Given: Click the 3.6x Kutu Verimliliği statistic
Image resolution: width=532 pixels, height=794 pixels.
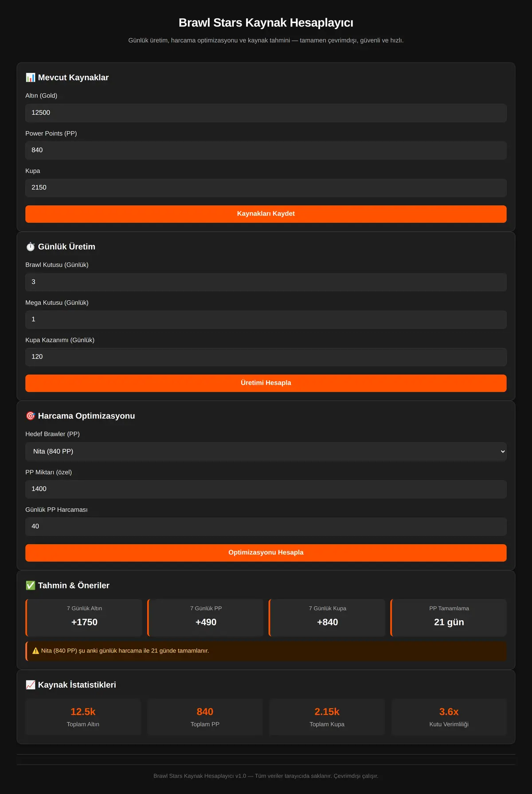Looking at the screenshot, I should [x=449, y=717].
